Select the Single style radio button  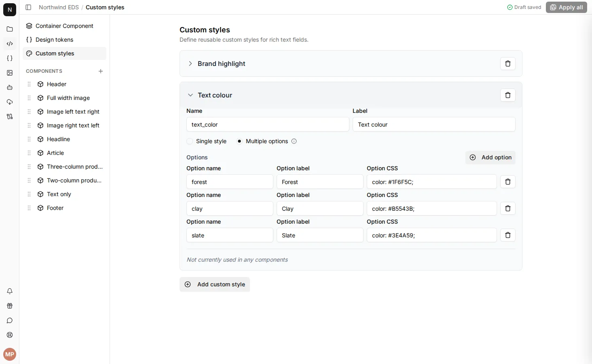click(x=190, y=141)
